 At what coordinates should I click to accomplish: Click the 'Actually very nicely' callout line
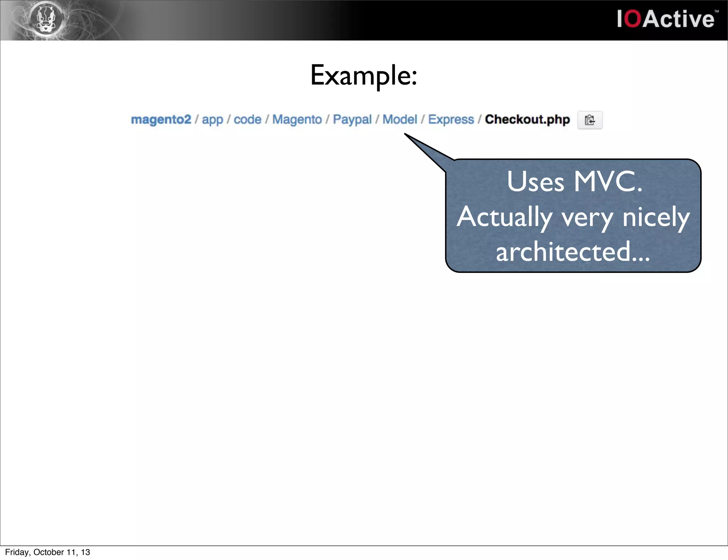pos(573,217)
